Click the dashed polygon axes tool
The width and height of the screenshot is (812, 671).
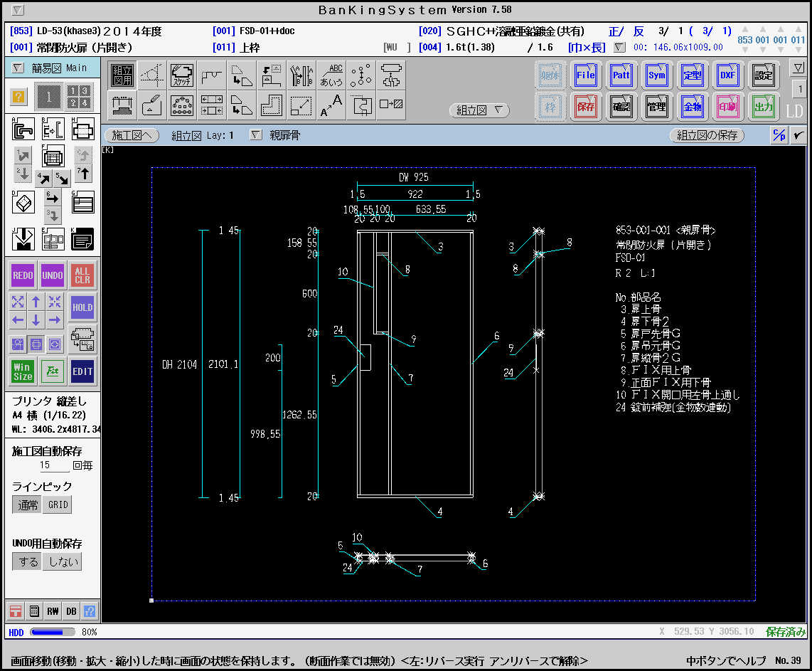[152, 75]
